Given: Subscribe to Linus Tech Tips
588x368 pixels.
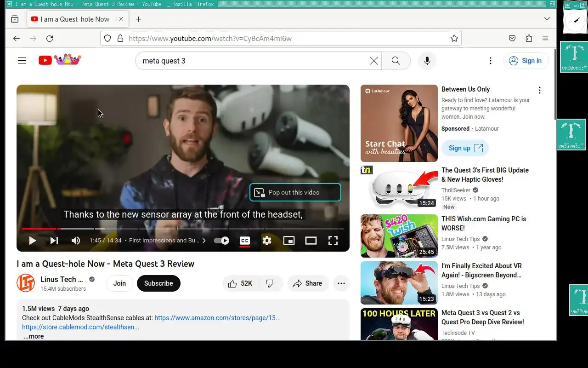Looking at the screenshot, I should (158, 283).
